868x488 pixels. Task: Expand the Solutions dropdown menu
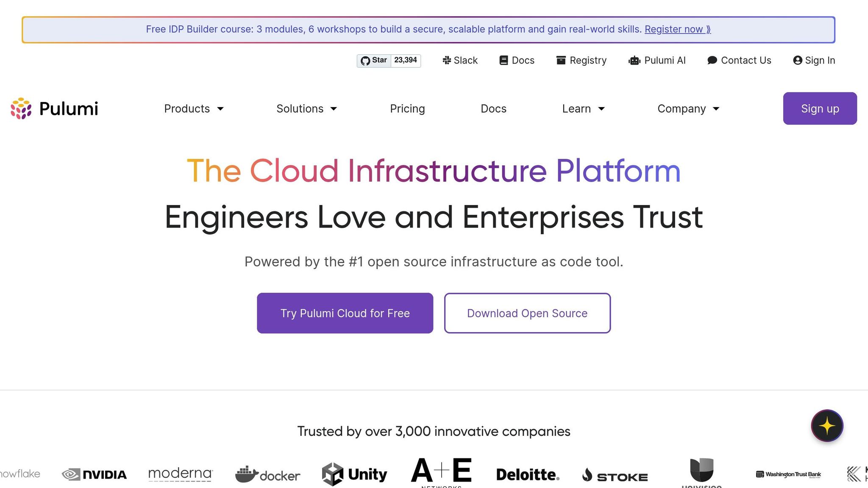pos(306,109)
